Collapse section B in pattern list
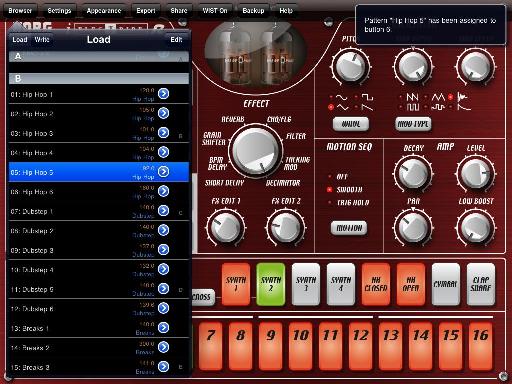Viewport: 512px width, 384px height. 99,79
